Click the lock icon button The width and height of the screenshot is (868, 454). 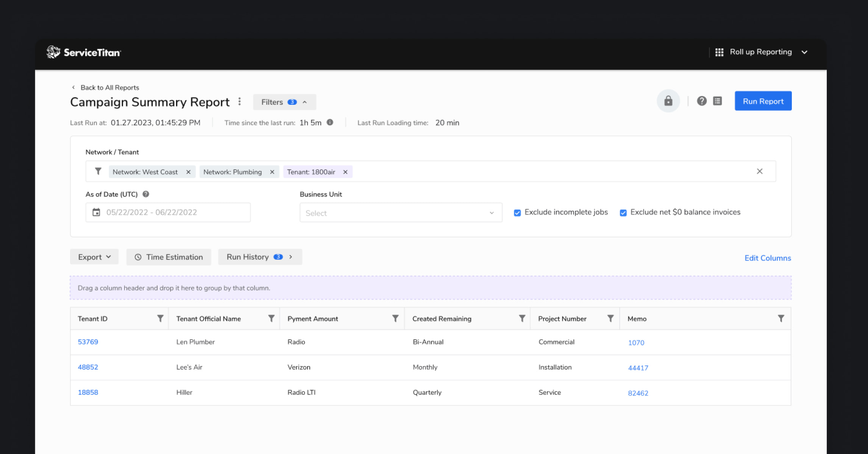[x=668, y=101]
